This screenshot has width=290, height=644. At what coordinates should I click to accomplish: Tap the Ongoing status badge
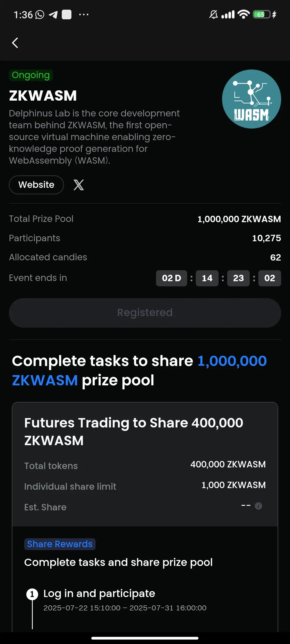(x=31, y=75)
